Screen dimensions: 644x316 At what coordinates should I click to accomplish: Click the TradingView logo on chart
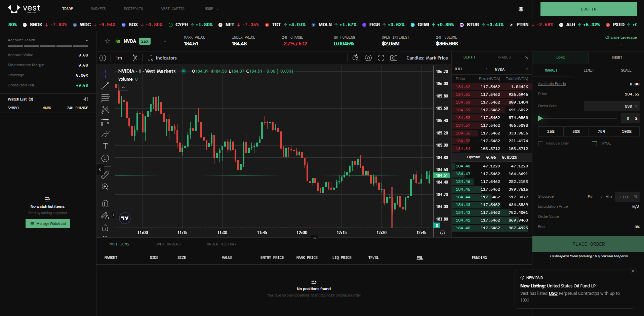pos(125,218)
